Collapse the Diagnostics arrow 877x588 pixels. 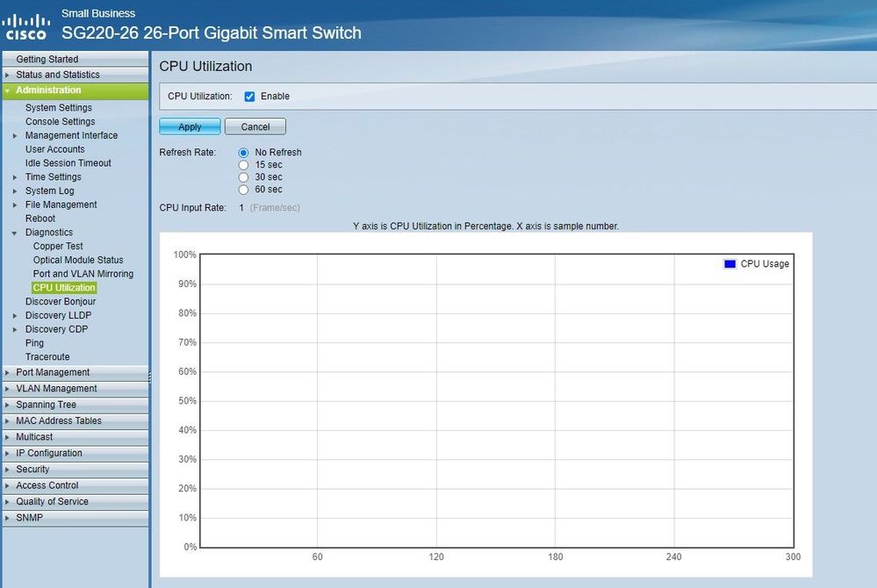15,233
